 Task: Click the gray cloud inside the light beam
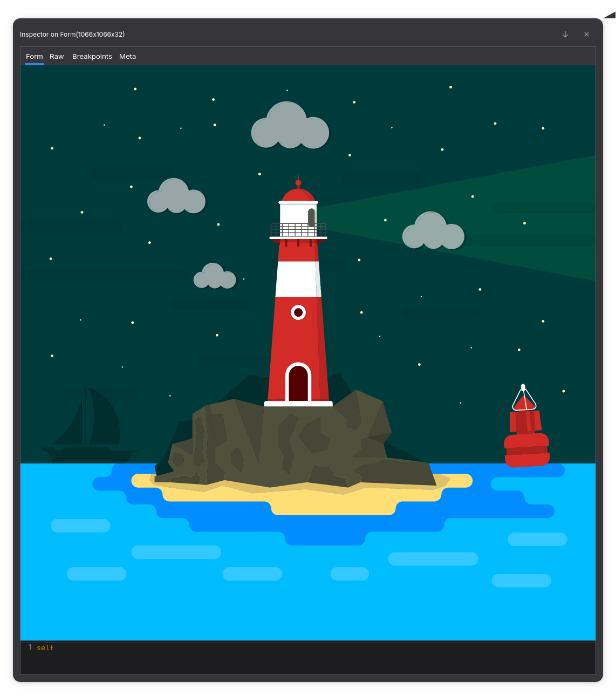pyautogui.click(x=433, y=232)
